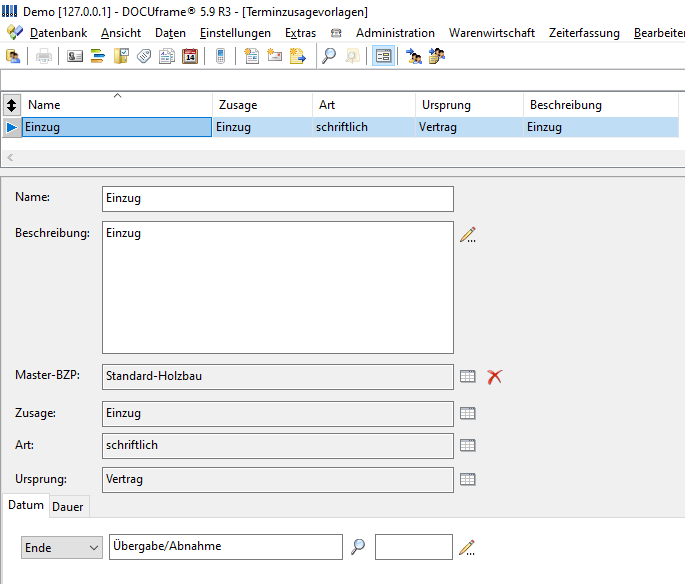Click the user database icon in toolbar
Viewport: 685px width, 584px height.
tap(13, 56)
